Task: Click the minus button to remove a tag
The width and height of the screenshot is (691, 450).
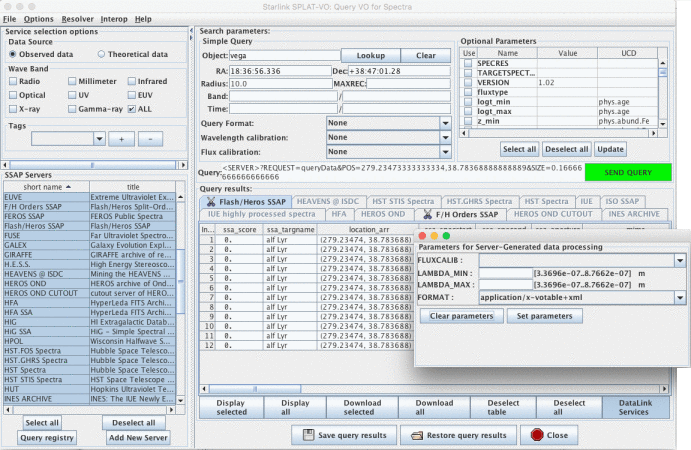Action: [x=150, y=139]
